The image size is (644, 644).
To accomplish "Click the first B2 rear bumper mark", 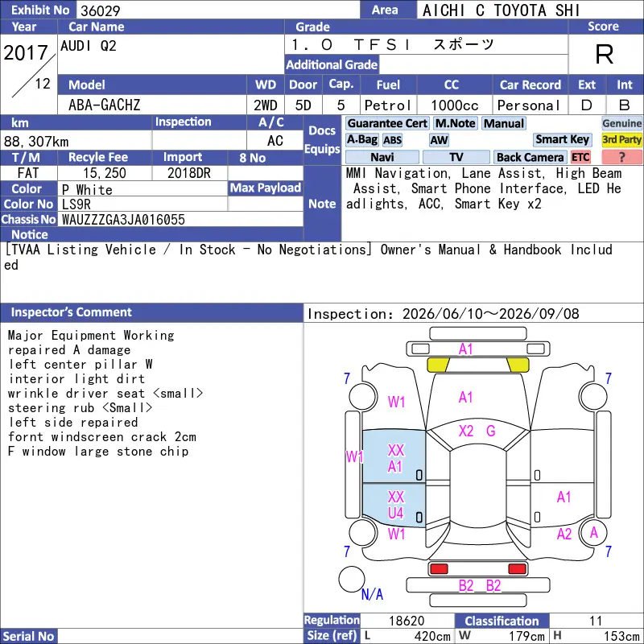I will [466, 585].
